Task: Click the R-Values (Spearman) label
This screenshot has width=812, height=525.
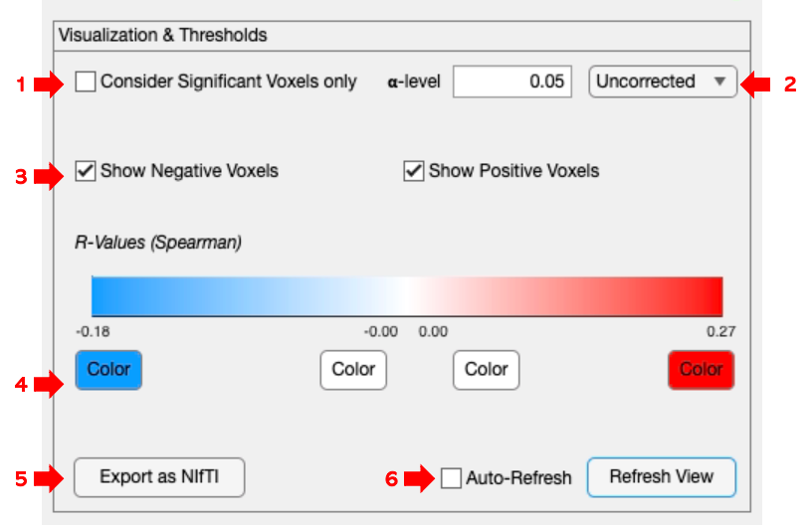Action: click(158, 241)
